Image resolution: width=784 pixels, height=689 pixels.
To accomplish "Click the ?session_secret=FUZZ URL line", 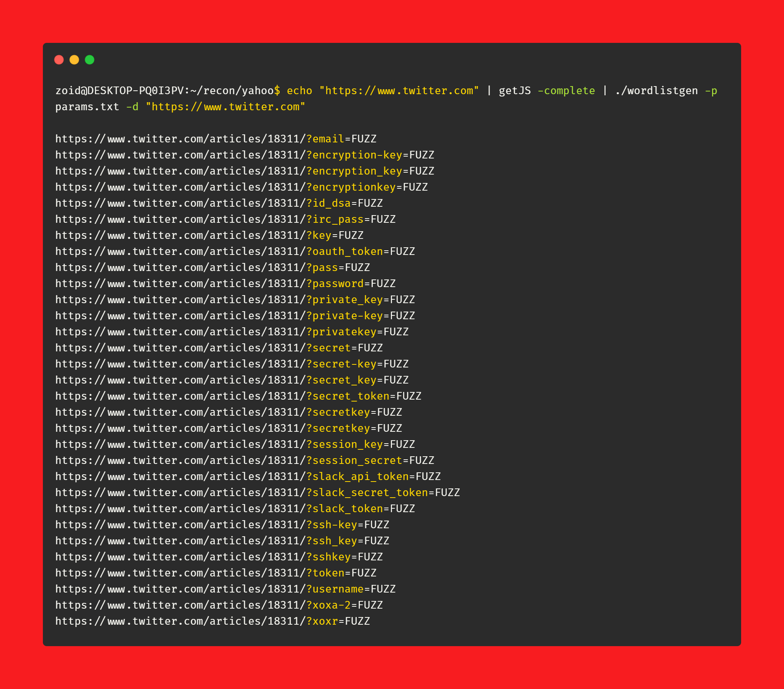I will click(x=245, y=460).
